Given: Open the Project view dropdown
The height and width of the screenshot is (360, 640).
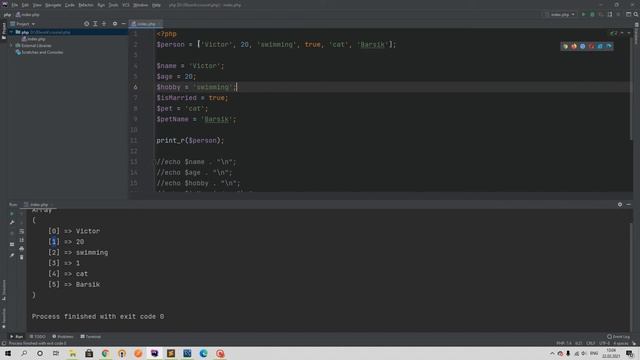Looking at the screenshot, I should pos(23,24).
